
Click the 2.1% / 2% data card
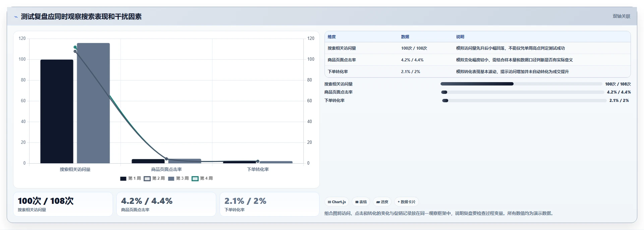270,204
